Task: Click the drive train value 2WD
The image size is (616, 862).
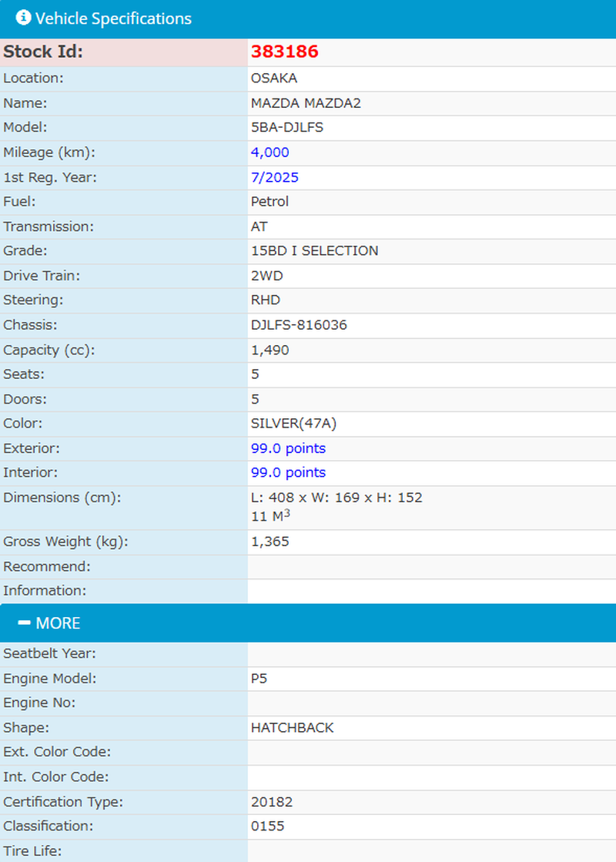Action: pyautogui.click(x=267, y=276)
